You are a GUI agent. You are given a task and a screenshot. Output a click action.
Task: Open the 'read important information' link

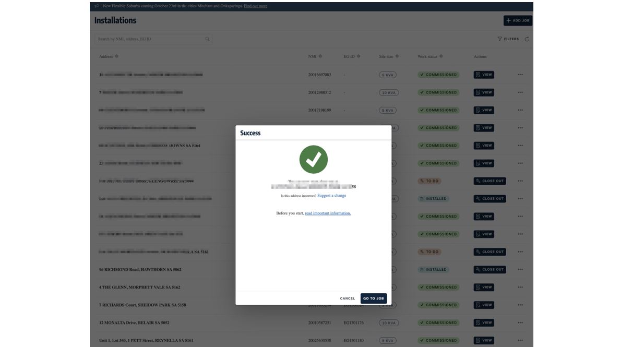(328, 213)
